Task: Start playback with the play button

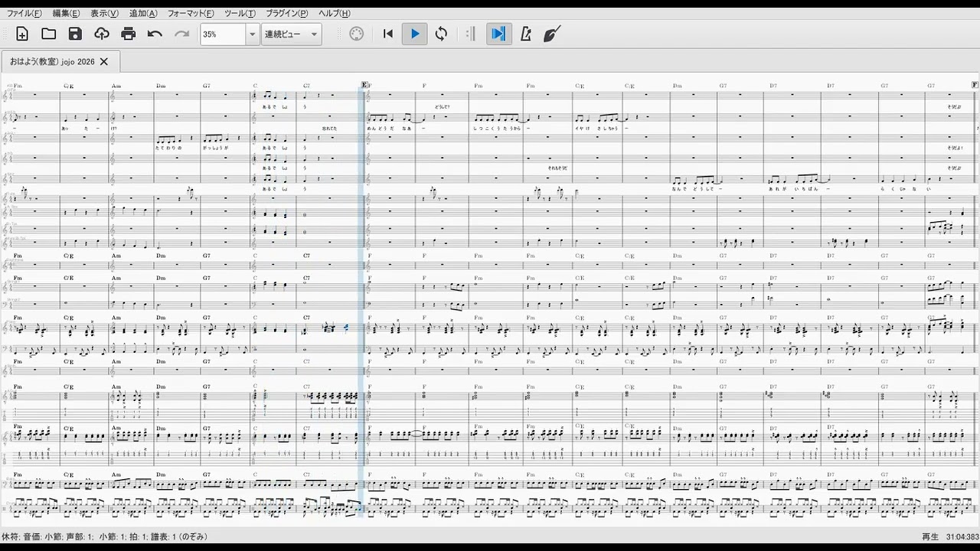Action: [415, 34]
